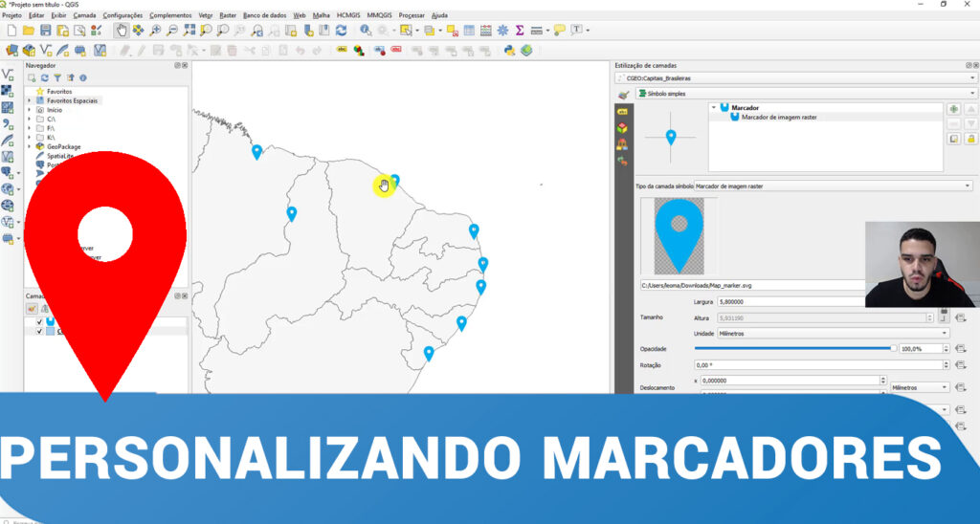Toggle the first layer visibility checkbox
The width and height of the screenshot is (980, 524).
click(x=39, y=322)
